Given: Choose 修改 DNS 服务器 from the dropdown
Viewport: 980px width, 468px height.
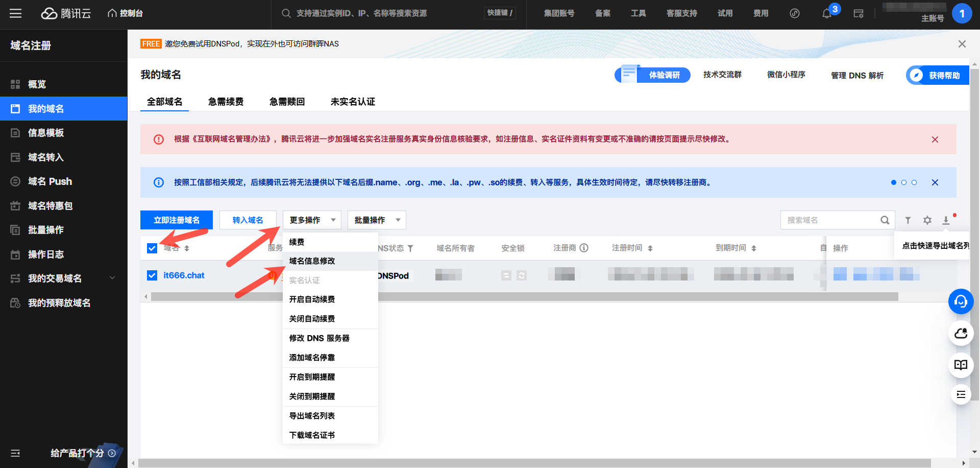Looking at the screenshot, I should coord(330,338).
